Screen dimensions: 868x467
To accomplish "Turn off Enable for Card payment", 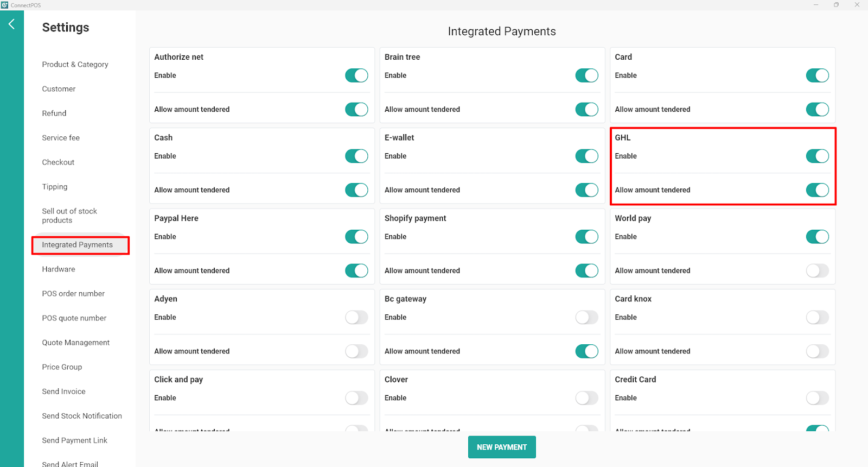I will (818, 75).
